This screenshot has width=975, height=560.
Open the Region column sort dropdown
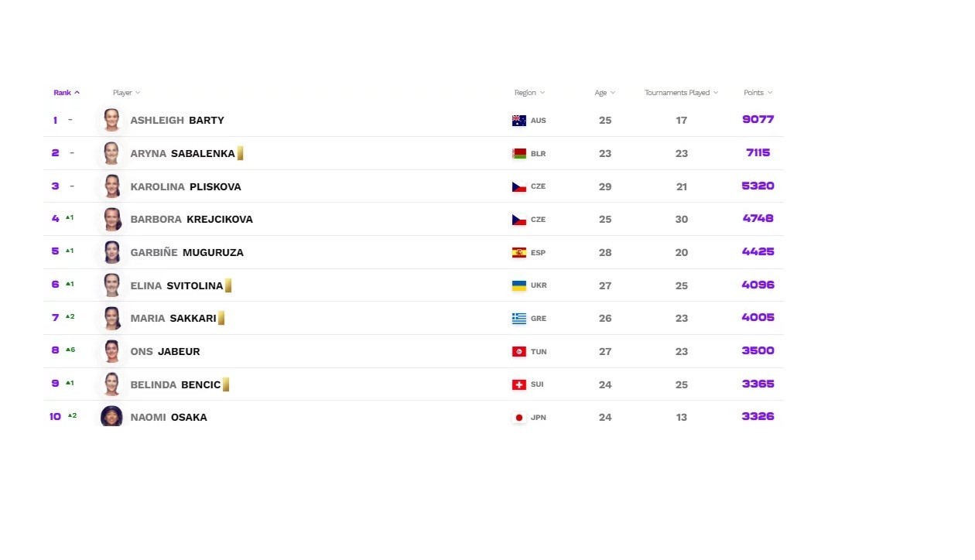(529, 93)
